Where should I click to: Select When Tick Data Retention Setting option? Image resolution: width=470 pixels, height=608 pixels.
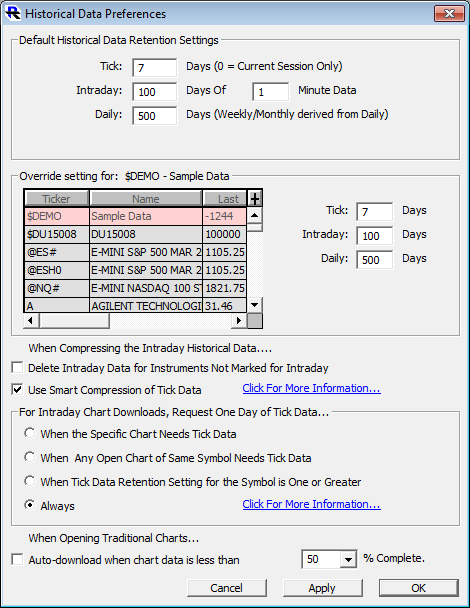29,481
